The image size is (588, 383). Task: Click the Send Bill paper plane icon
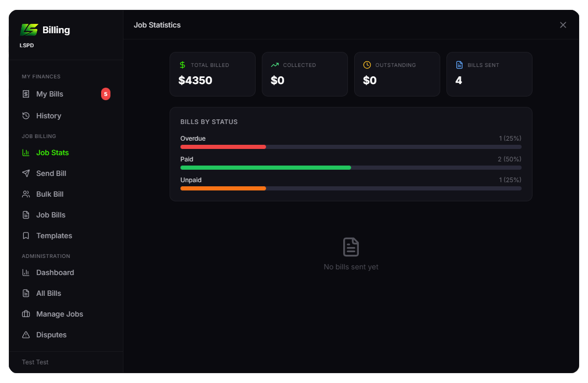tap(26, 173)
